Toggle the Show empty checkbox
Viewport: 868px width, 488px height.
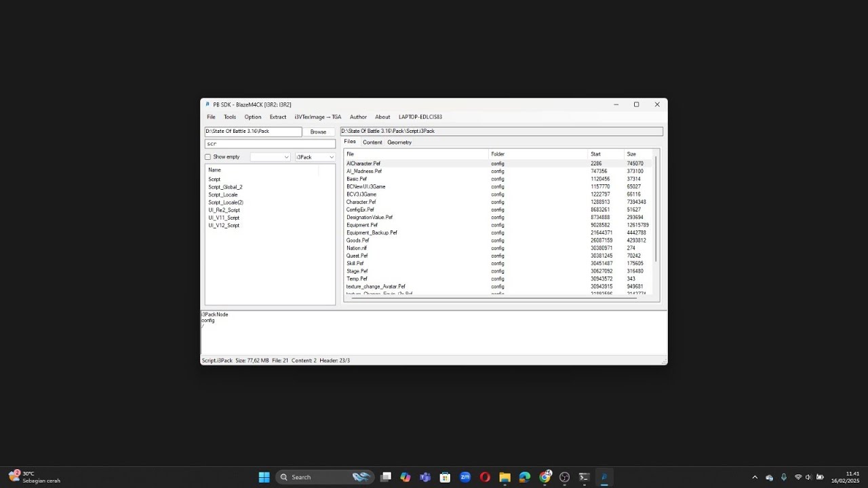(208, 157)
